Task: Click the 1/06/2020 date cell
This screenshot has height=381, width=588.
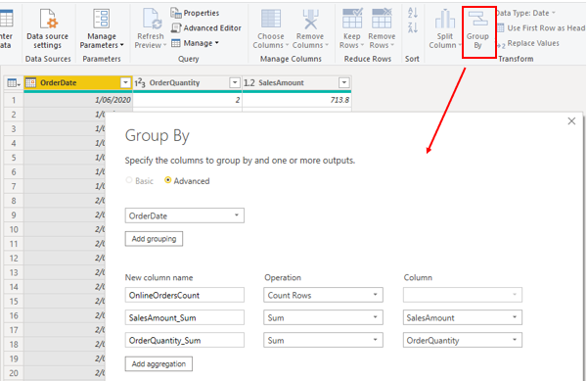Action: coord(78,100)
